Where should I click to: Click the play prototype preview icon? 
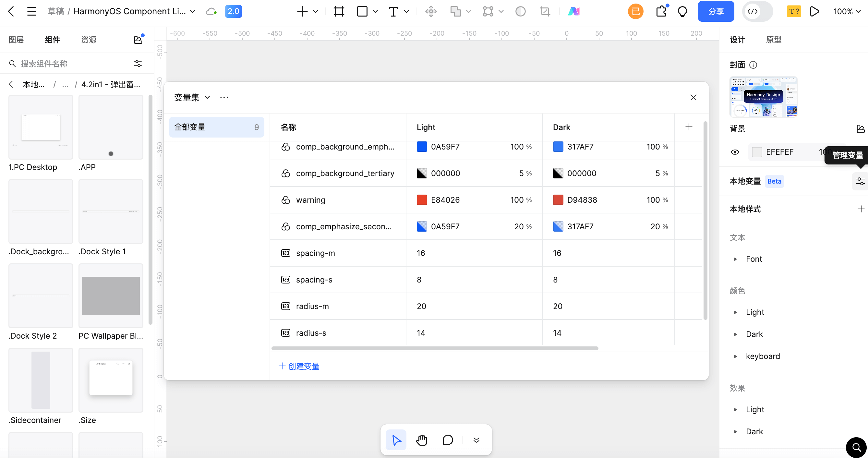[815, 11]
